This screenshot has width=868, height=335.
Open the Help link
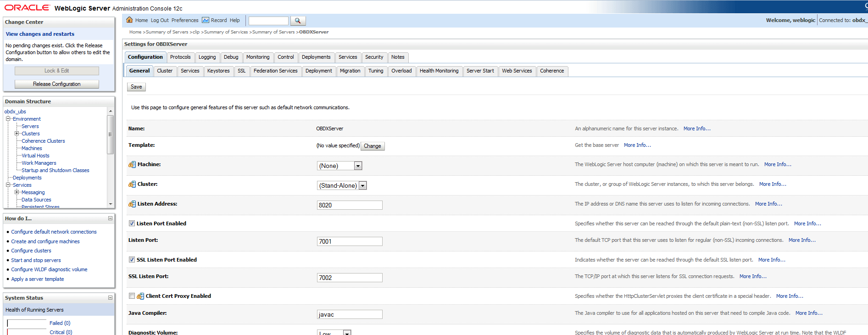235,20
